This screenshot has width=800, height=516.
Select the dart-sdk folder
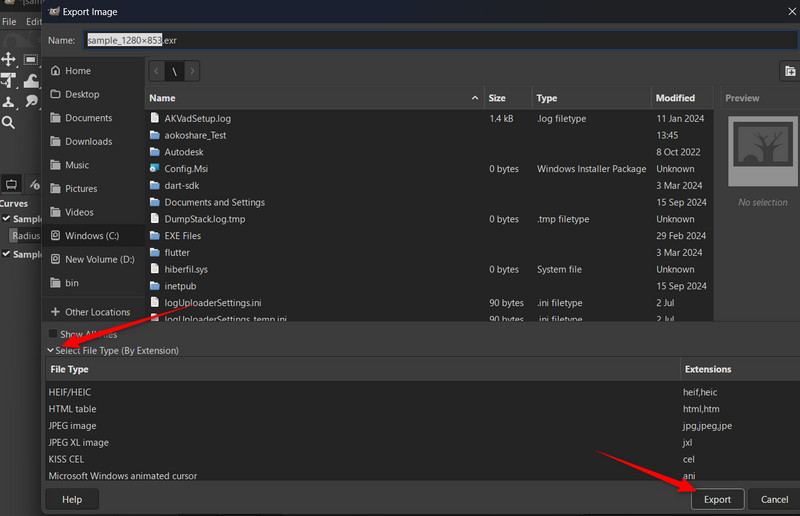(429, 185)
